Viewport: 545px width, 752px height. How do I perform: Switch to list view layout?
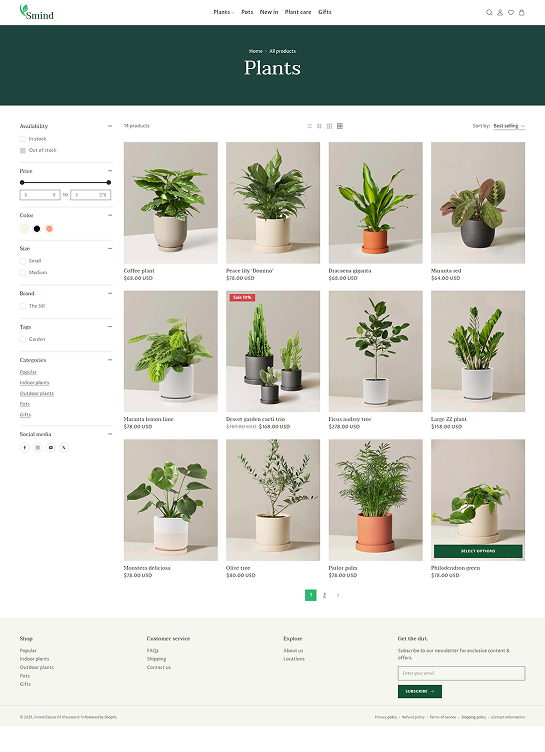[x=309, y=126]
